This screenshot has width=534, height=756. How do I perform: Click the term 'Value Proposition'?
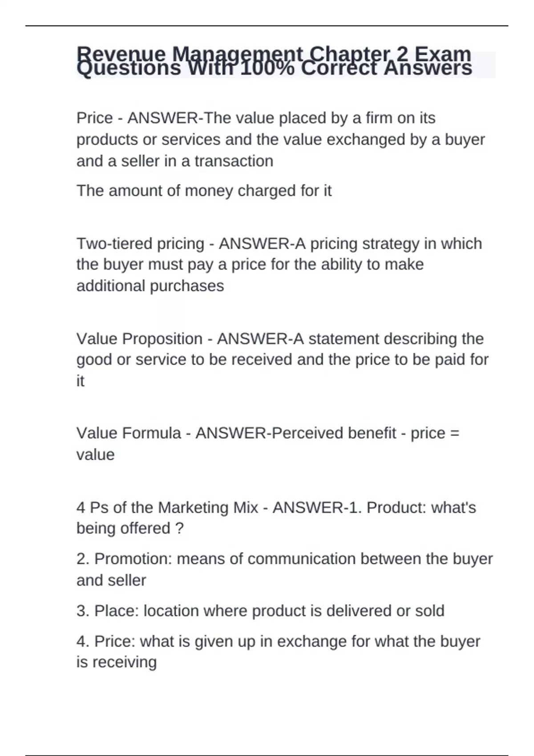click(139, 339)
